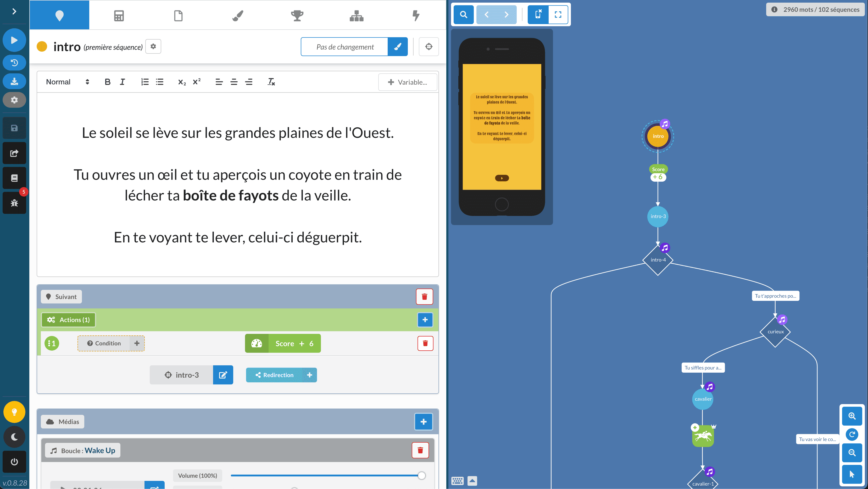Click the lightning bolt tab icon
The image size is (868, 489).
click(416, 15)
